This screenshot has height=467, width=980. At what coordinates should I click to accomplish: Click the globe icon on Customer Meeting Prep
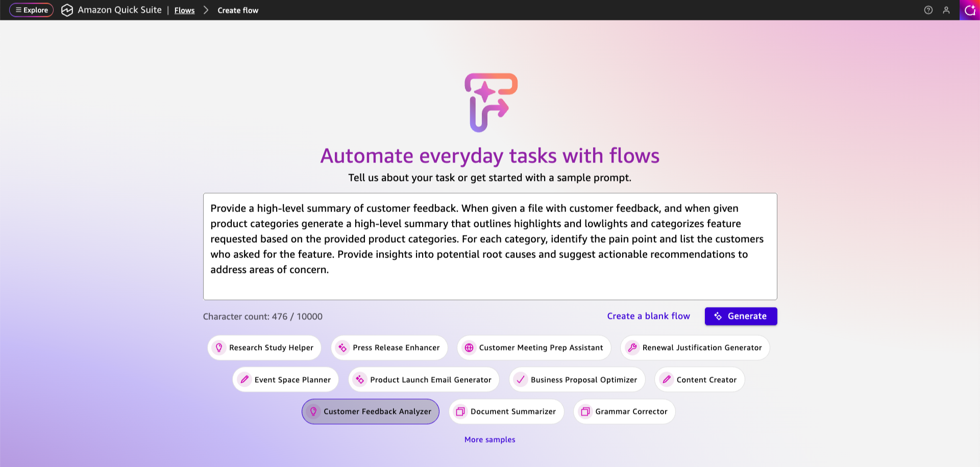(469, 347)
